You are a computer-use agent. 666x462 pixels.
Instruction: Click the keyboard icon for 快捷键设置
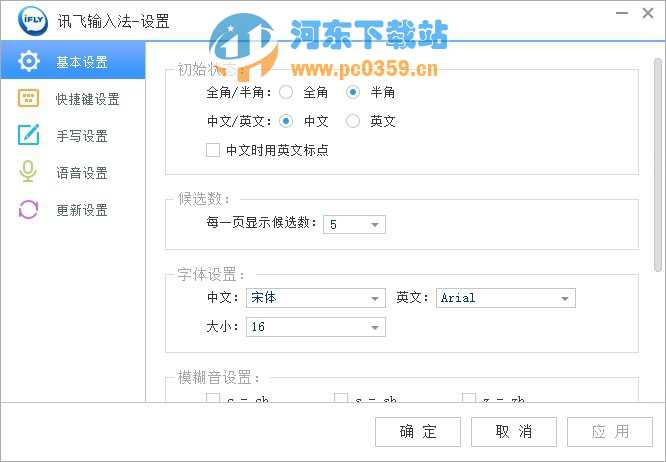point(28,99)
